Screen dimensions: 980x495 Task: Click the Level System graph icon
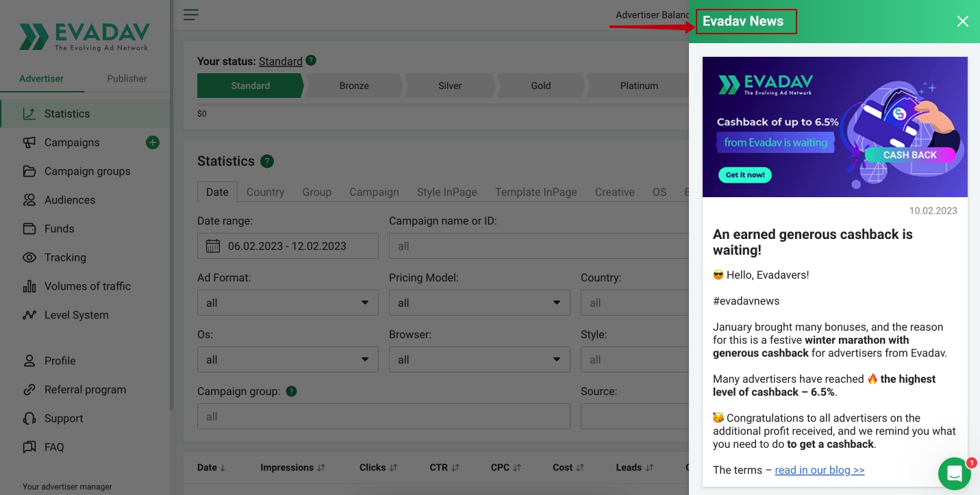pos(29,315)
